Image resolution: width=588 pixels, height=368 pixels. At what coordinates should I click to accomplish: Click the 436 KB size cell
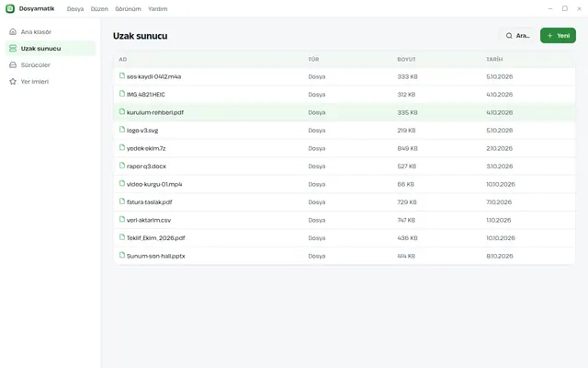(407, 238)
